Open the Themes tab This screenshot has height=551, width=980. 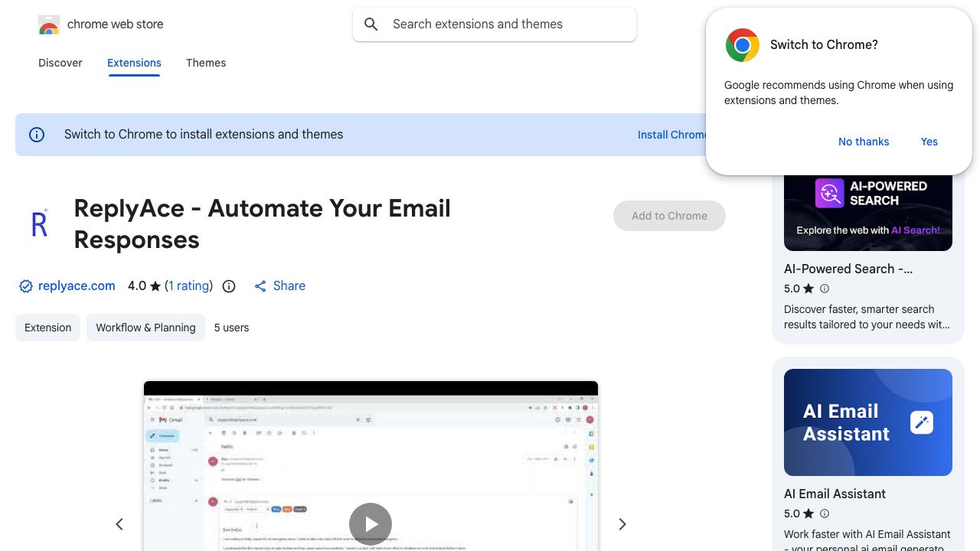coord(206,63)
